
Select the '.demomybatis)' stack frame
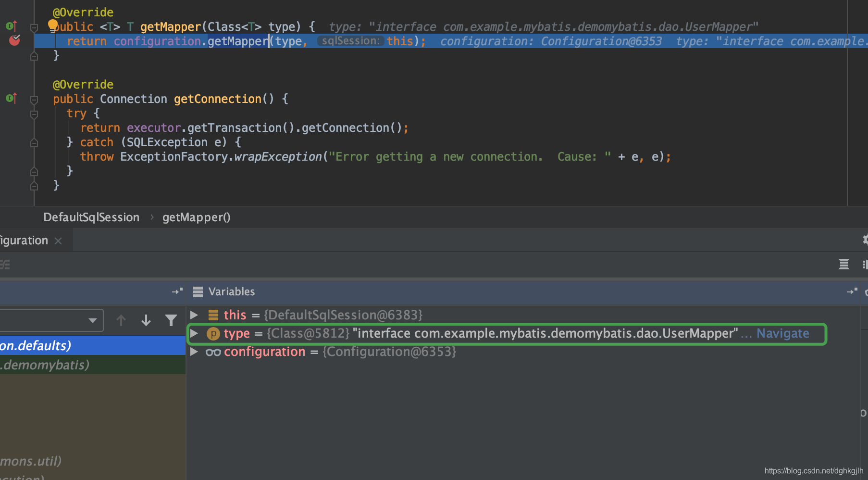pos(93,365)
